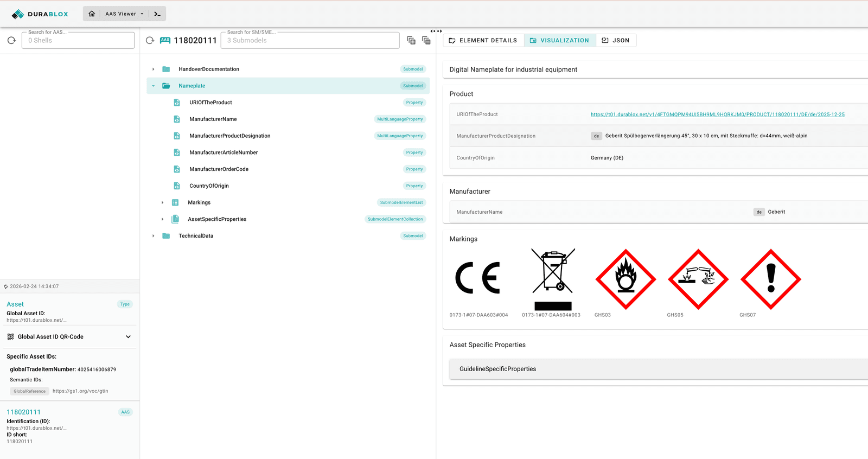Click the Search for SM/SME input field

pos(310,41)
